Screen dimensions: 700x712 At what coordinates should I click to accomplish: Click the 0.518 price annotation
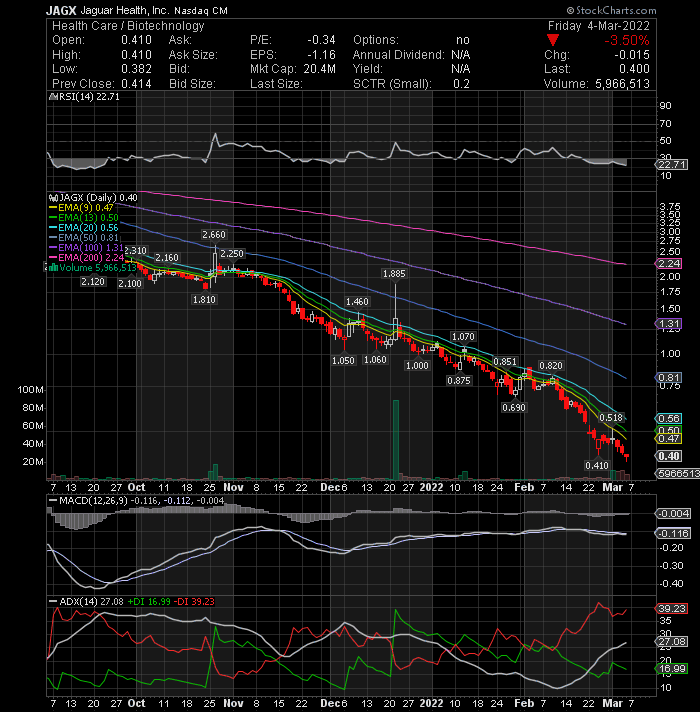pyautogui.click(x=611, y=418)
